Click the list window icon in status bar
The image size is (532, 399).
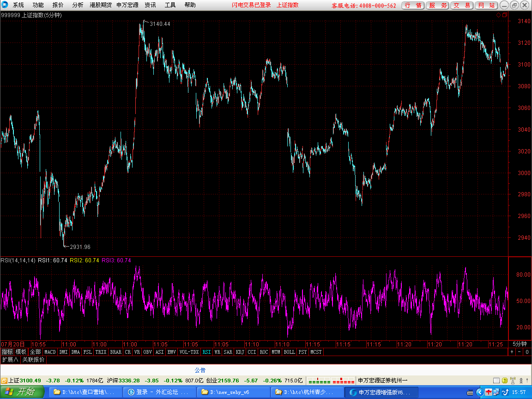(x=496, y=381)
